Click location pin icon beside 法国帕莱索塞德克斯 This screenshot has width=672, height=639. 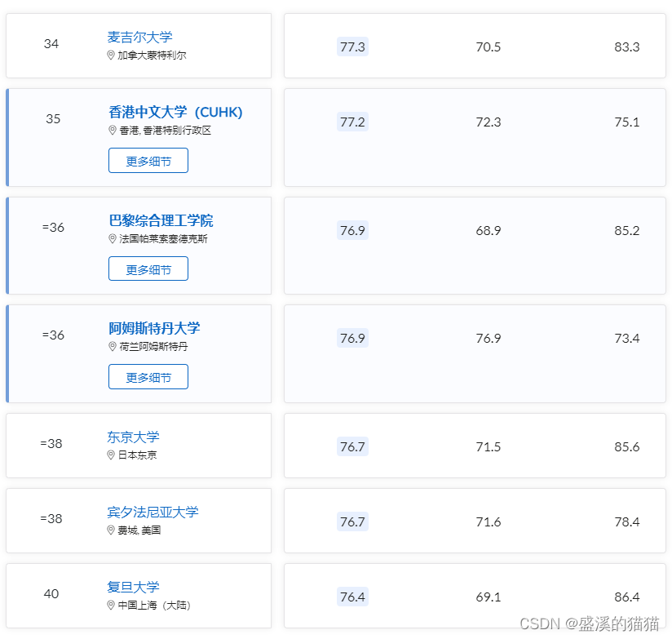113,239
